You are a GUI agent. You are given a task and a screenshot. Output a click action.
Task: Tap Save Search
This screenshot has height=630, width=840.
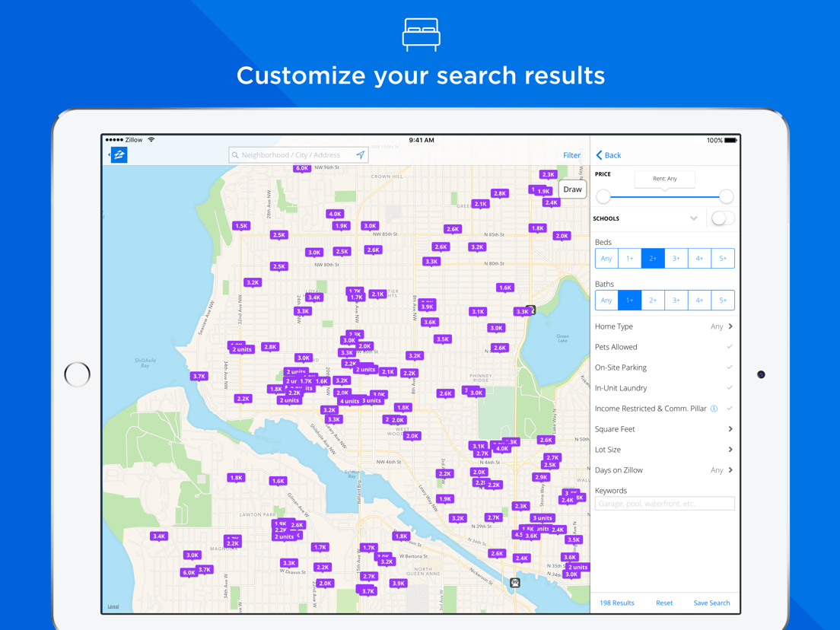[711, 603]
